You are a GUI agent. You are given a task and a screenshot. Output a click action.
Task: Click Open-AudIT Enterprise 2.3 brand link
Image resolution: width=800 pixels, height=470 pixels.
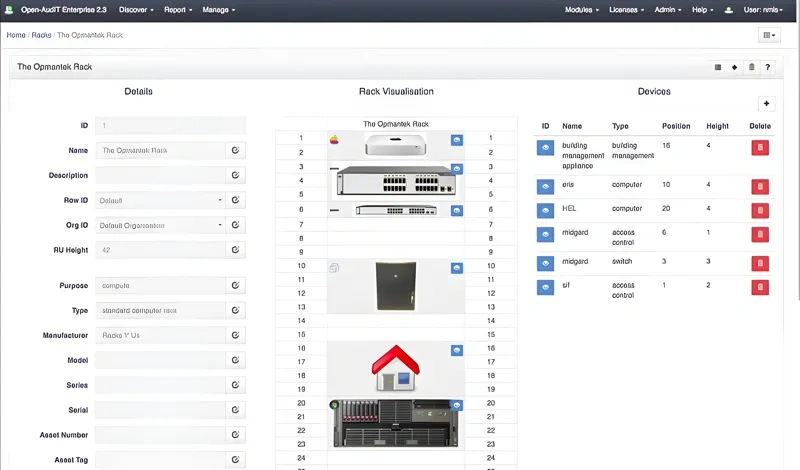(64, 10)
